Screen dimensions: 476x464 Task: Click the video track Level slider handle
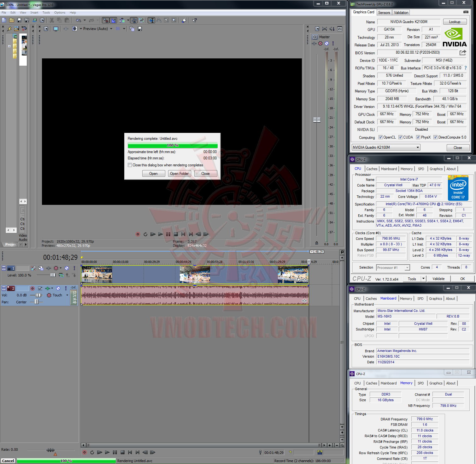coord(53,275)
